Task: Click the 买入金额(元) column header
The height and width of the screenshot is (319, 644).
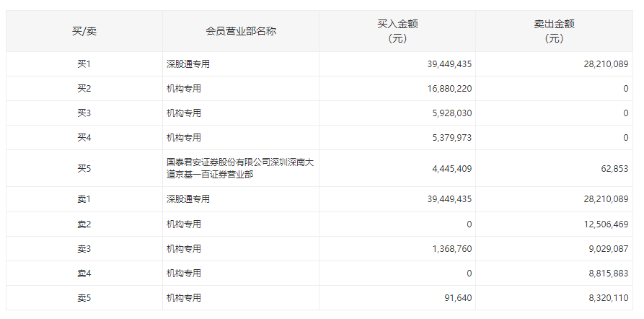Action: pyautogui.click(x=397, y=31)
